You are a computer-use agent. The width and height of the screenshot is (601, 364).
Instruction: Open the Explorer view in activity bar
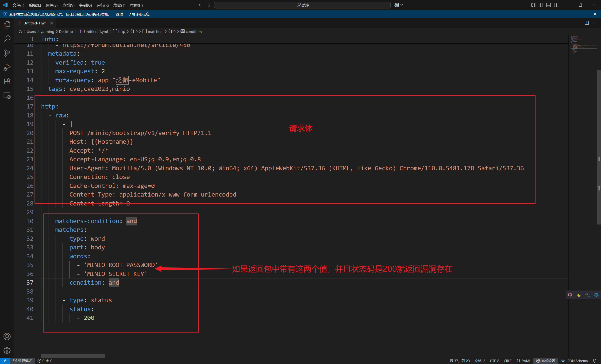point(7,25)
